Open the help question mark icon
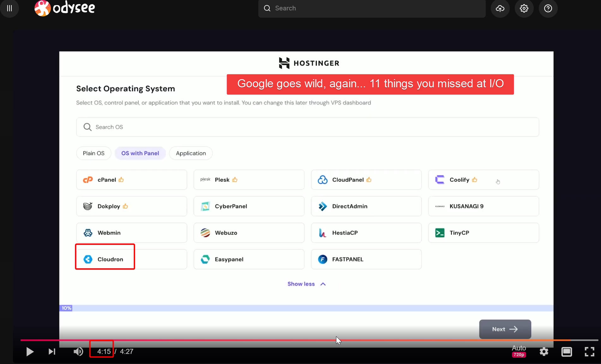The height and width of the screenshot is (364, 601). pyautogui.click(x=548, y=8)
